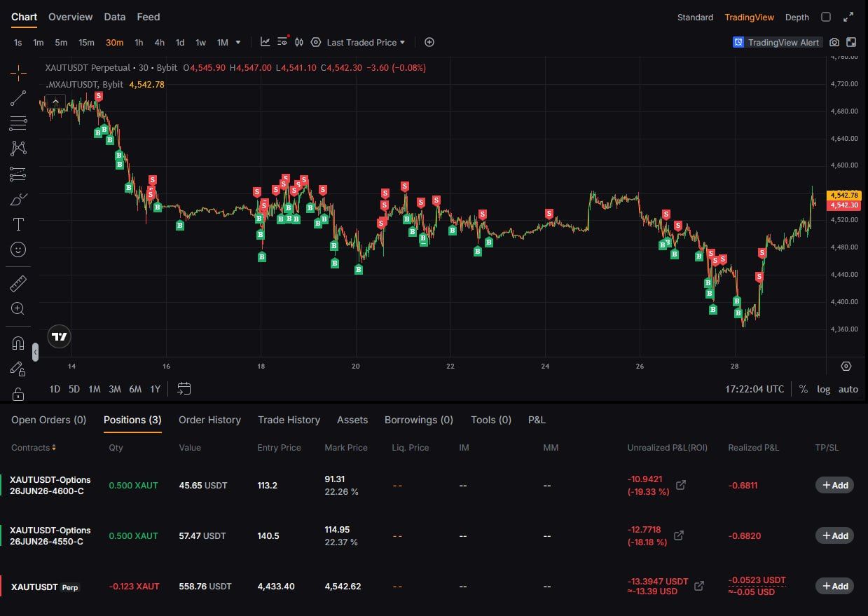Open the go-to-date calendar icon
Screen dimensions: 868x616
click(184, 388)
